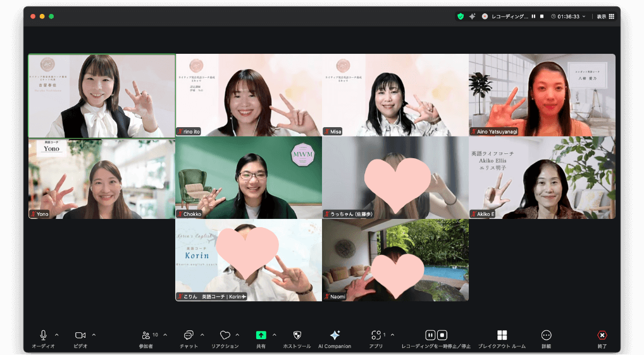Open the more (詳細) menu
The width and height of the screenshot is (644, 355).
546,335
